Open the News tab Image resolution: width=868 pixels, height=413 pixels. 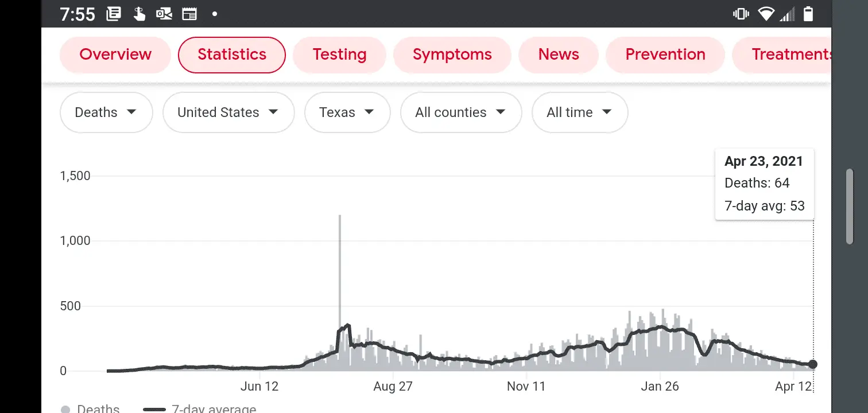tap(559, 54)
